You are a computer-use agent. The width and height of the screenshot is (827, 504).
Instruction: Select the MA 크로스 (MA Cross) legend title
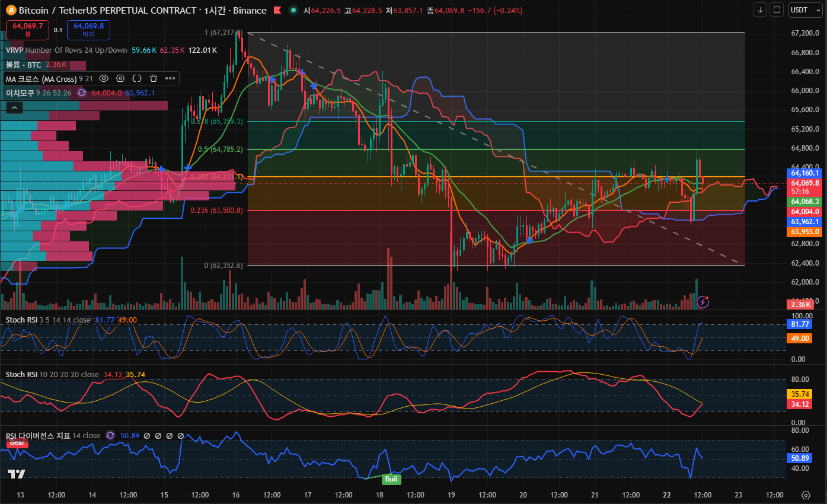click(41, 78)
